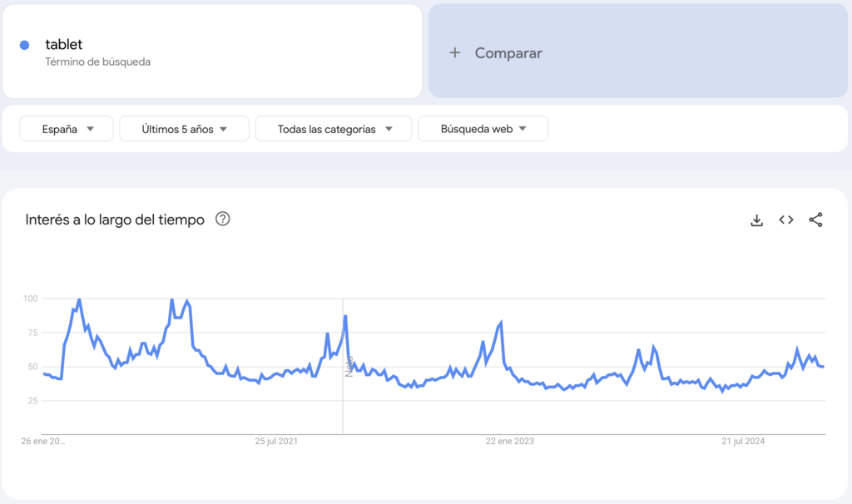
Task: Select the blue dot beside tablet
Action: click(x=24, y=44)
